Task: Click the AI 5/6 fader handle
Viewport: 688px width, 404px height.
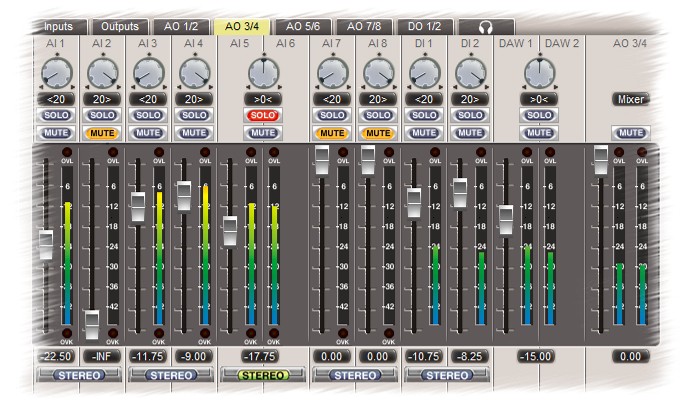Action: (230, 231)
